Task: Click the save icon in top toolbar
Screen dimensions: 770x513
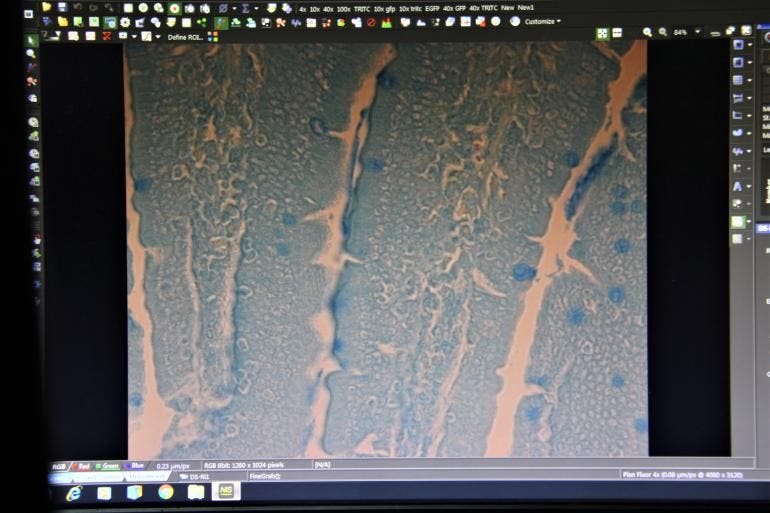Action: tap(62, 7)
